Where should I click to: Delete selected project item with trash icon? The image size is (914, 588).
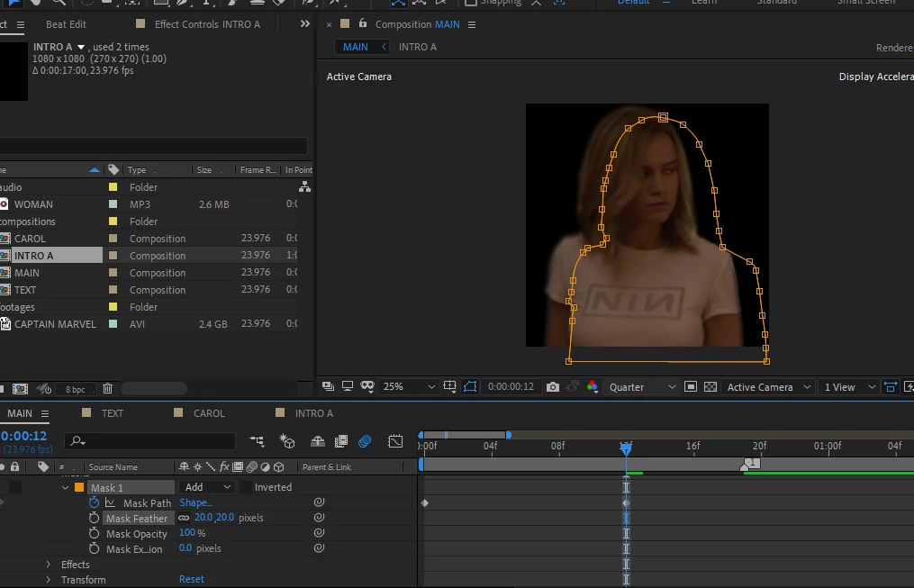pos(107,389)
